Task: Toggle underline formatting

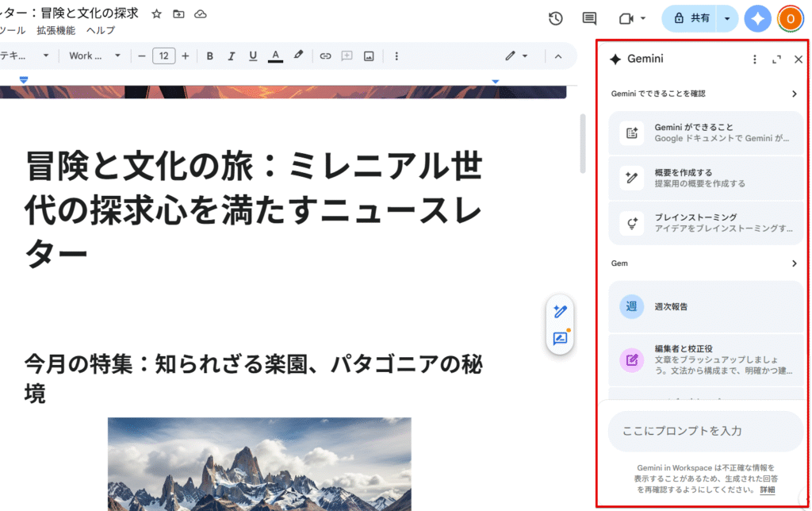Action: pyautogui.click(x=253, y=56)
